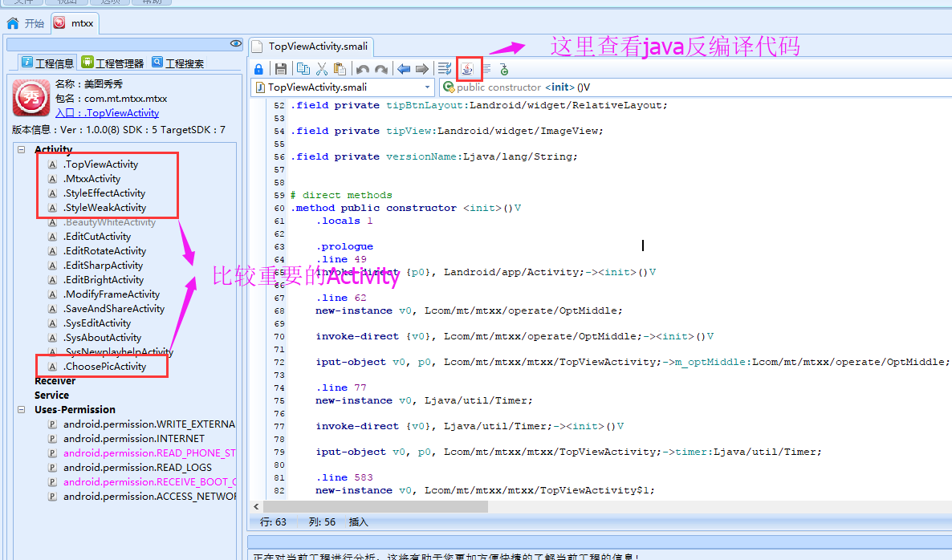Switch to the 开始 tab
952x560 pixels.
26,23
